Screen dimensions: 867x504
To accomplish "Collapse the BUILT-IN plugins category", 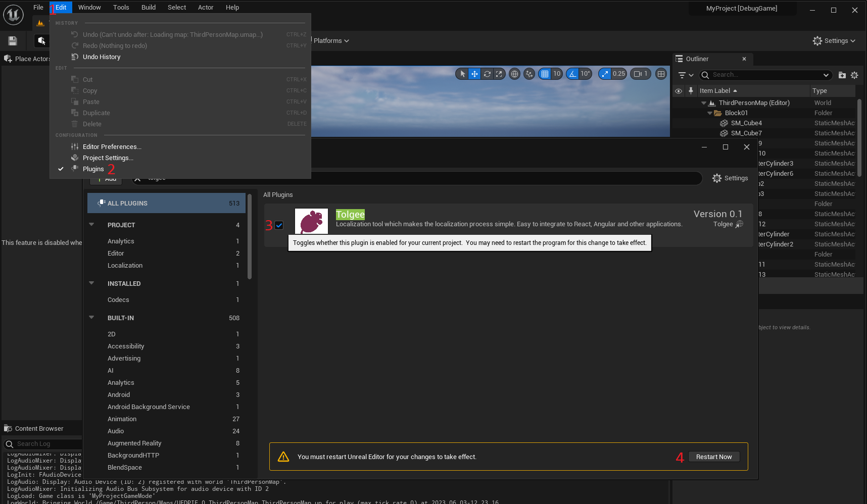I will 91,318.
